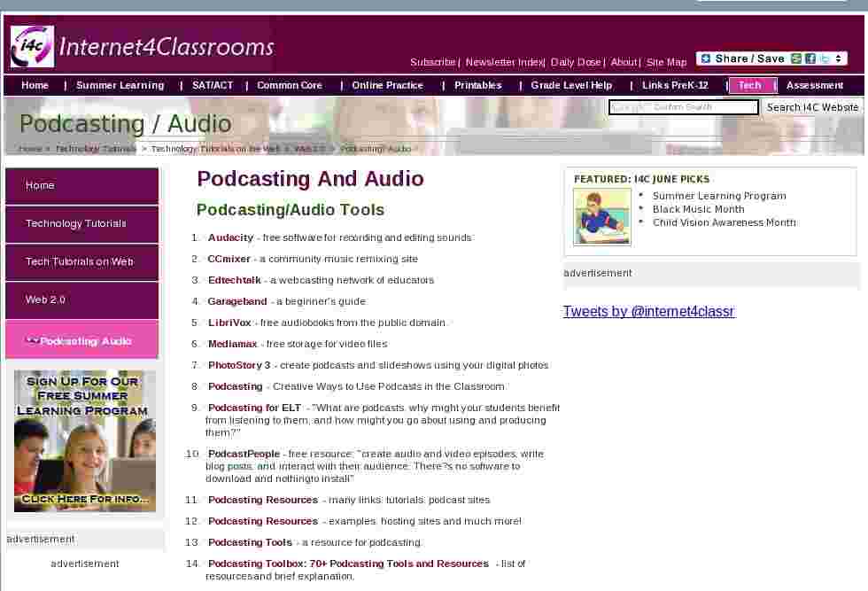Open Technology Tutorials in the left sidebar
868x591 pixels.
81,224
